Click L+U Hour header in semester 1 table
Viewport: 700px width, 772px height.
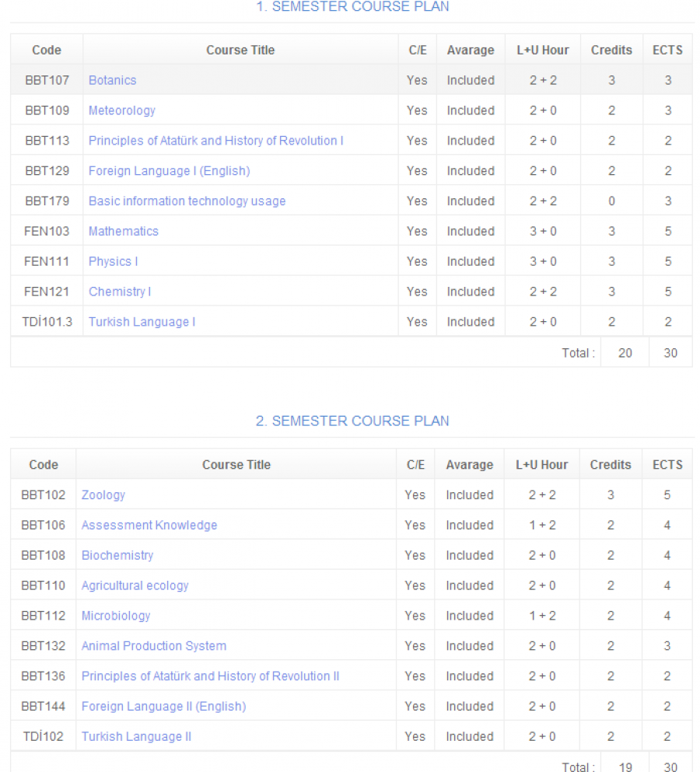pyautogui.click(x=543, y=51)
